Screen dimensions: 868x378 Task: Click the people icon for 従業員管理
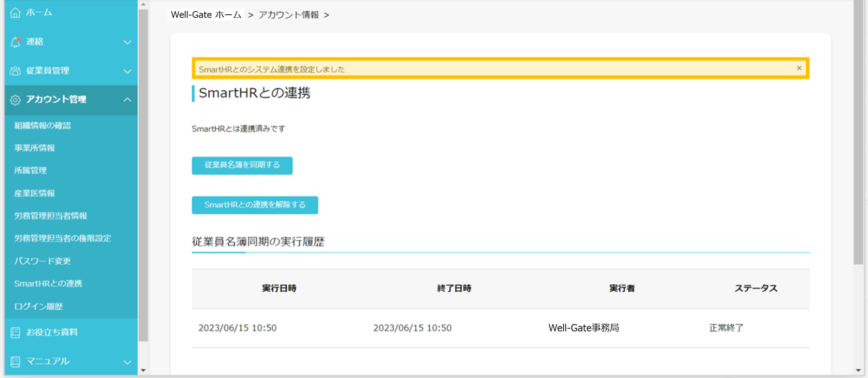15,71
